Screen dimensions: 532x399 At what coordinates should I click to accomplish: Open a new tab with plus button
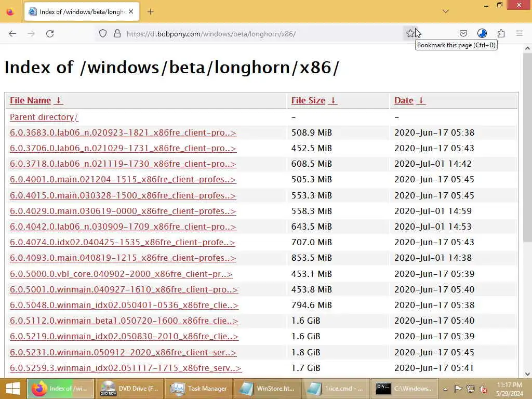tap(151, 12)
